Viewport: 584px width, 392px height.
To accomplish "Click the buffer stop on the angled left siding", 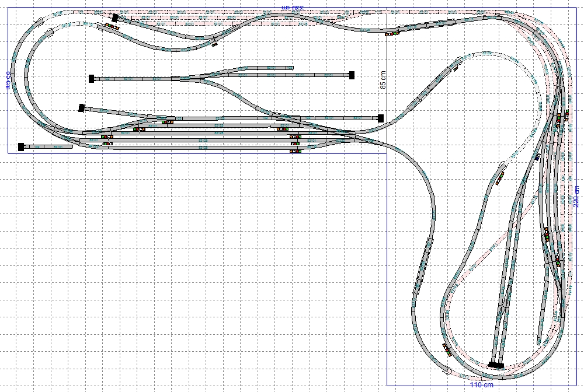I will point(82,107).
